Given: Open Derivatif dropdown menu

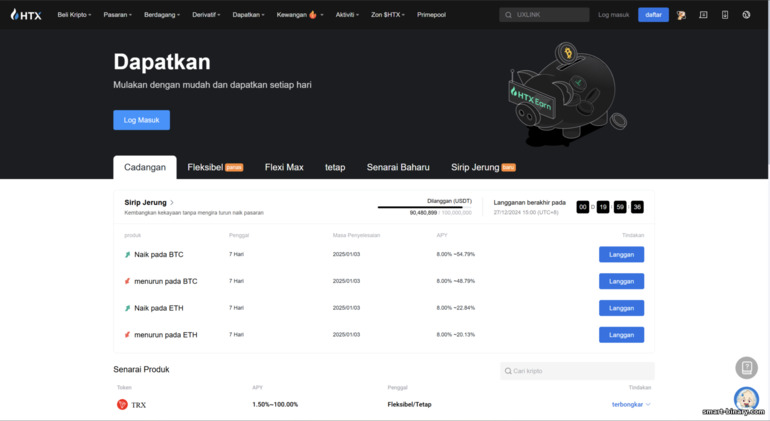Looking at the screenshot, I should [206, 15].
